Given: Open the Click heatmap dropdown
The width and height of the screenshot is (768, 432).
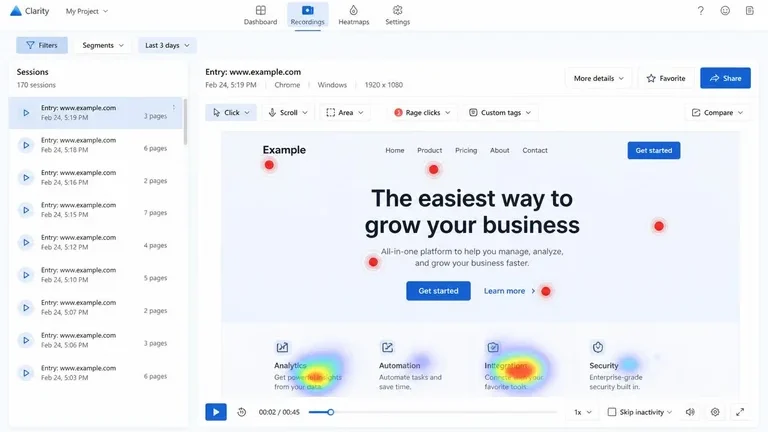Looking at the screenshot, I should (231, 113).
